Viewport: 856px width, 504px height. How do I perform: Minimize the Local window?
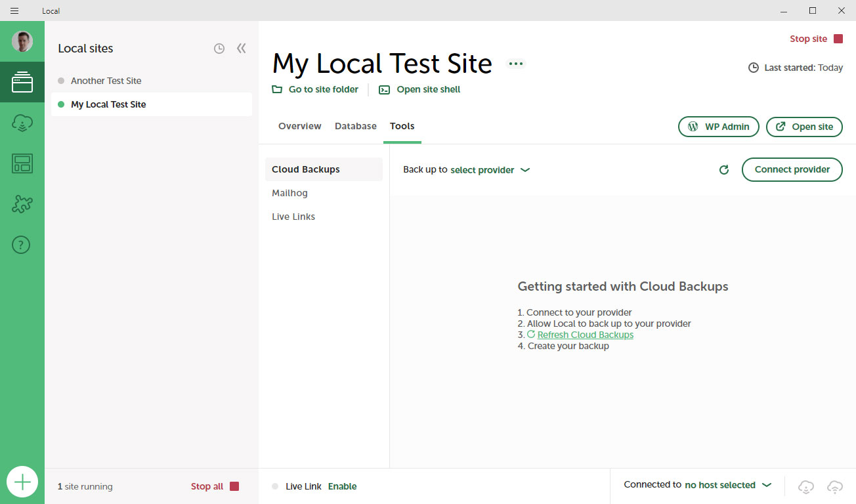784,10
